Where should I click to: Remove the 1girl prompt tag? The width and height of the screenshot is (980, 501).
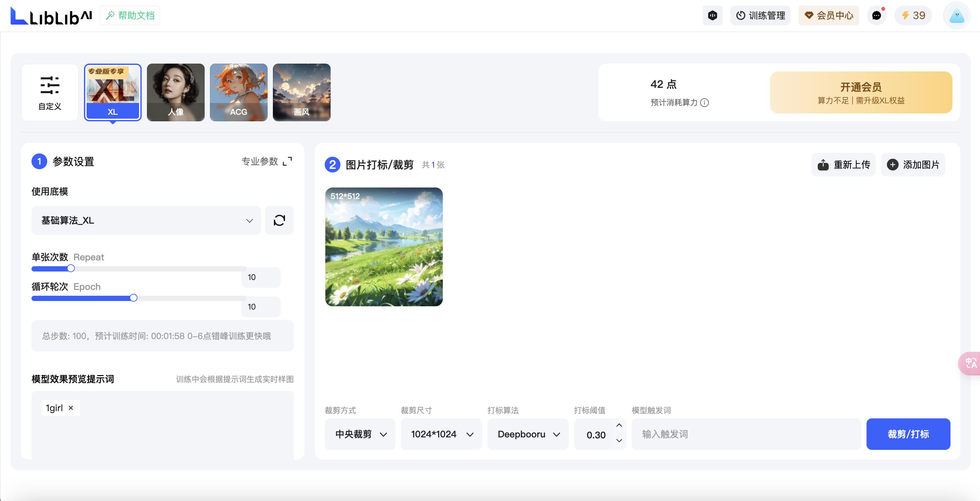[x=71, y=408]
